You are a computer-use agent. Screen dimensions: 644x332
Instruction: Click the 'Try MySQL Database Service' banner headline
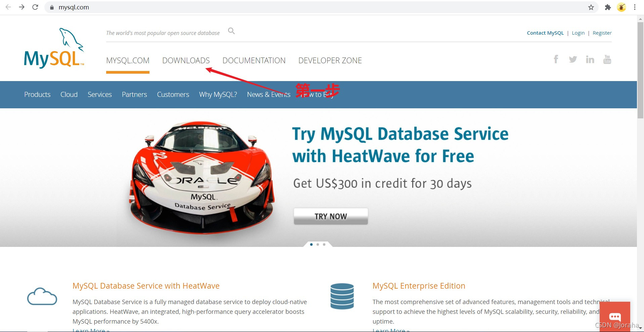coord(400,145)
